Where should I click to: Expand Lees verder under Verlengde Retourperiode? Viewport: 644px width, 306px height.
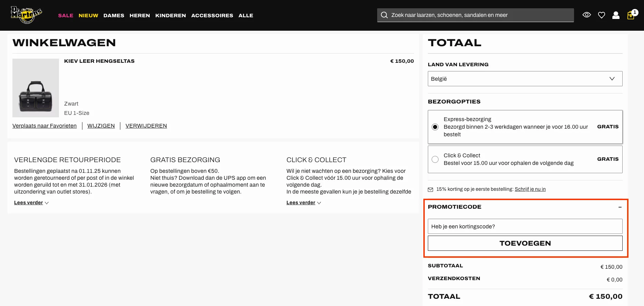29,203
